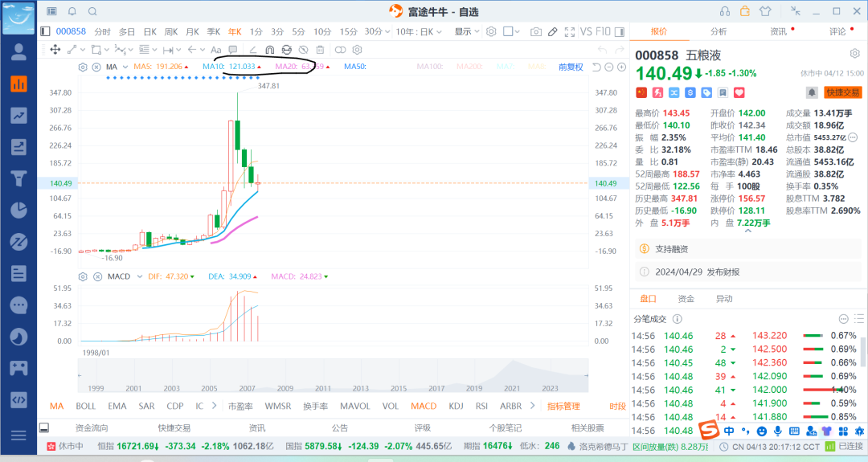
Task: Toggle 前复权 price adjustment
Action: (x=571, y=67)
